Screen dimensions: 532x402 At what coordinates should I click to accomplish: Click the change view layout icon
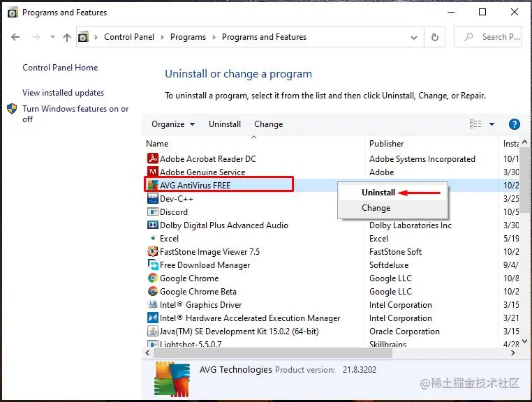coord(475,124)
